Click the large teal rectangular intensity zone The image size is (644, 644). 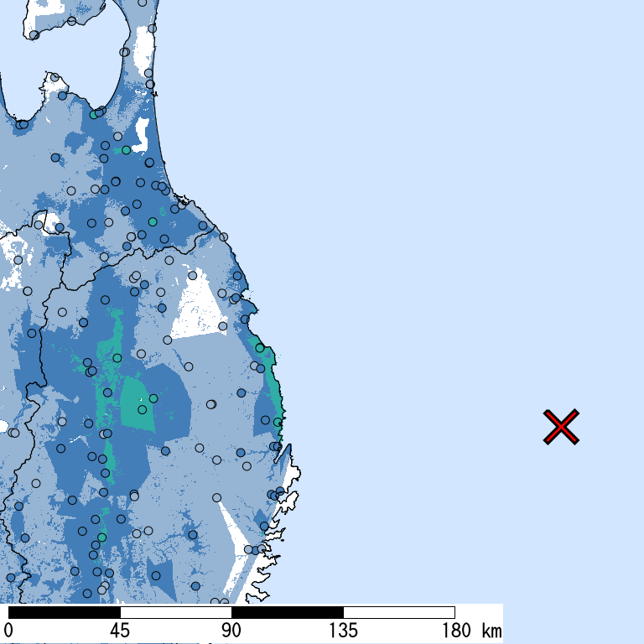click(x=137, y=404)
